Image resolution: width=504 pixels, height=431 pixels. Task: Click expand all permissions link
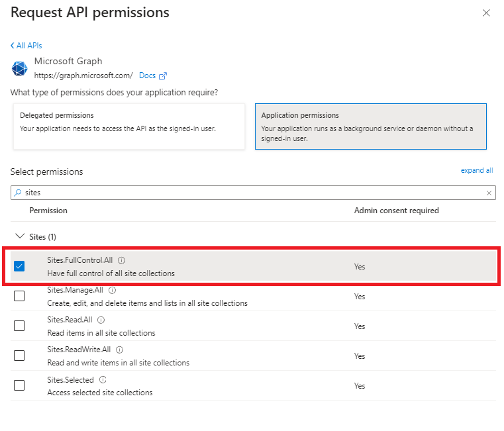(477, 170)
